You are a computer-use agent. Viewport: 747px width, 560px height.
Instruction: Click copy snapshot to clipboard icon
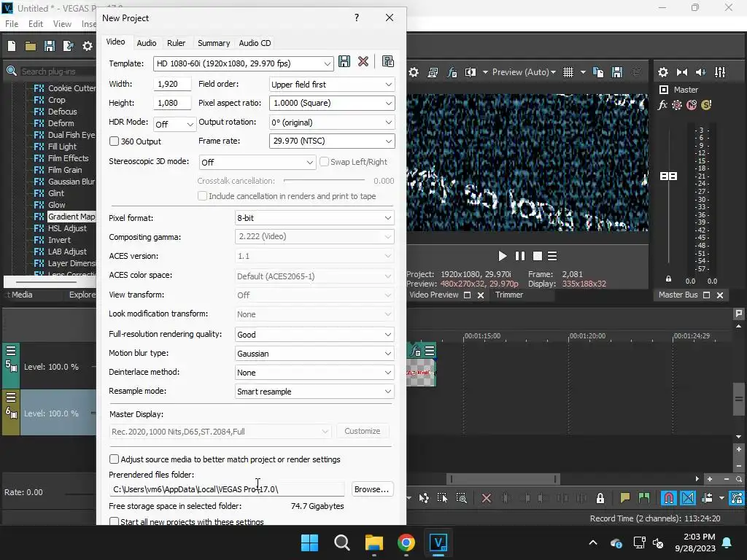598,72
